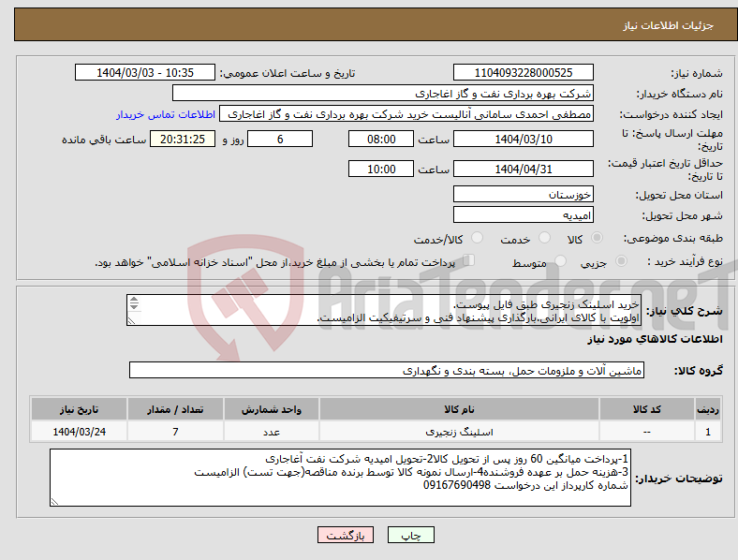The image size is (738, 560).
Task: Click the تاریخ نیاز column header
Action: click(x=79, y=409)
